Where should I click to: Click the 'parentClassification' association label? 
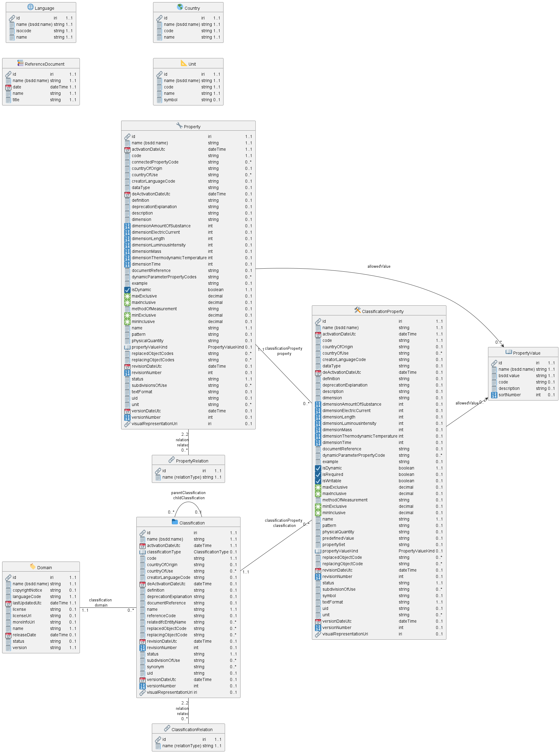tap(189, 493)
